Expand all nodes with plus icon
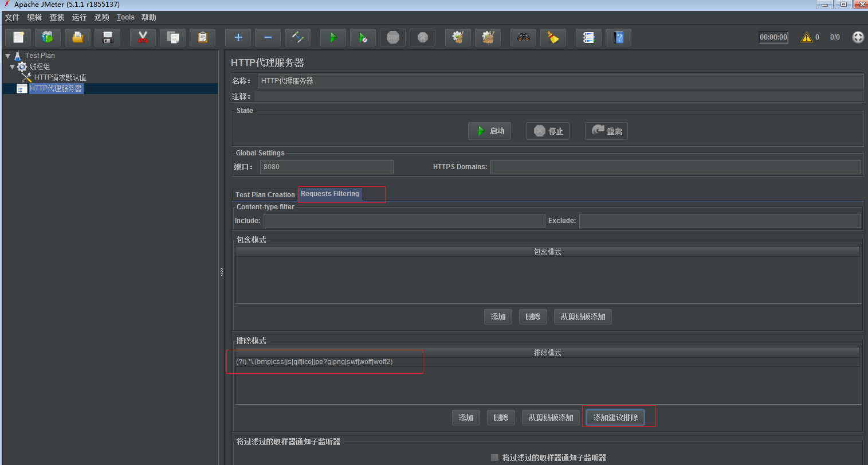This screenshot has width=868, height=465. tap(238, 37)
